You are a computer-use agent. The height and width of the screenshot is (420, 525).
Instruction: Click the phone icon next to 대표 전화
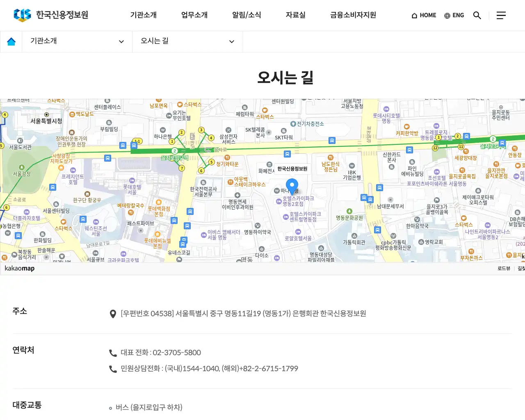tap(113, 353)
